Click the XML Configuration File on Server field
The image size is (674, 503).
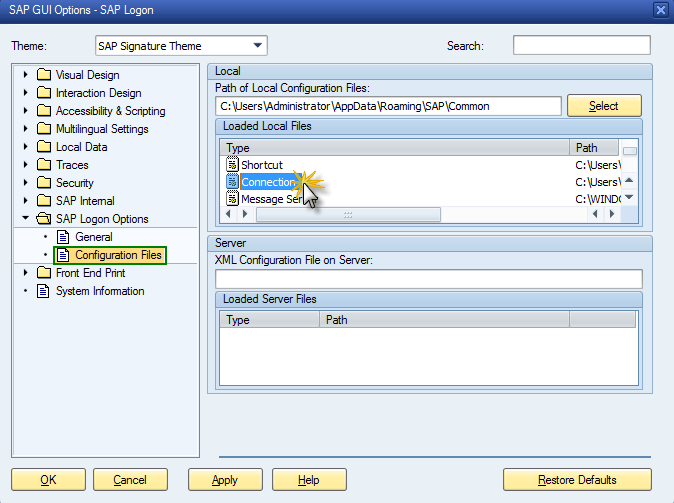(429, 279)
